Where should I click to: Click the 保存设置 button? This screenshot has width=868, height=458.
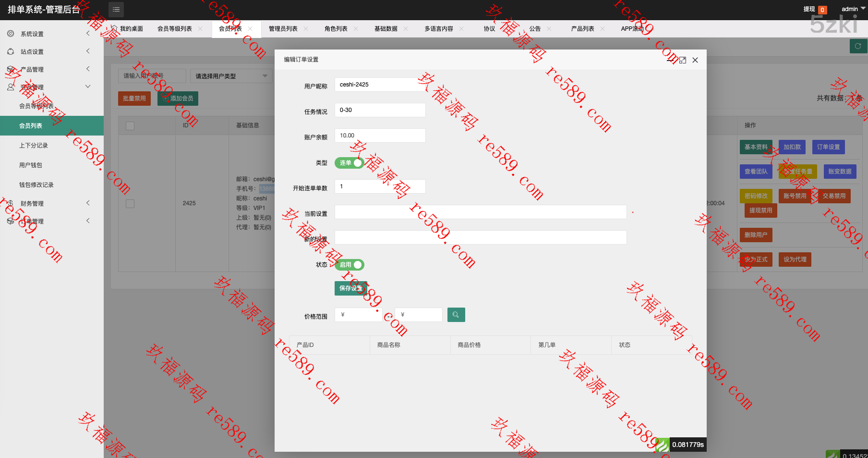[x=350, y=288]
